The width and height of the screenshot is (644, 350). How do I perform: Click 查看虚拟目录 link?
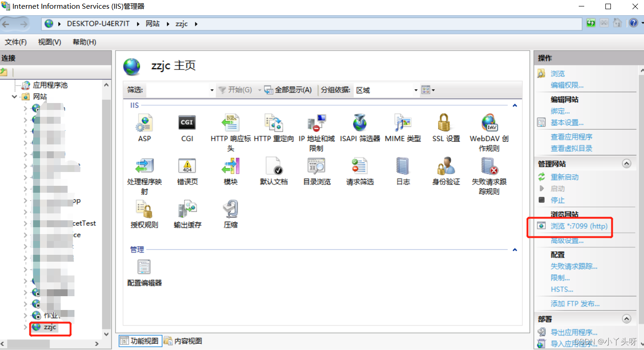click(x=571, y=149)
